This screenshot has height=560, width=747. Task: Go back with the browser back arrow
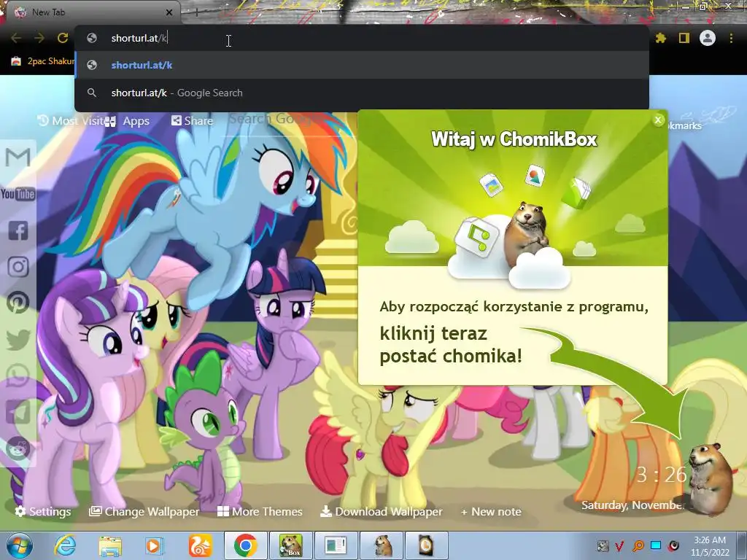coord(16,38)
